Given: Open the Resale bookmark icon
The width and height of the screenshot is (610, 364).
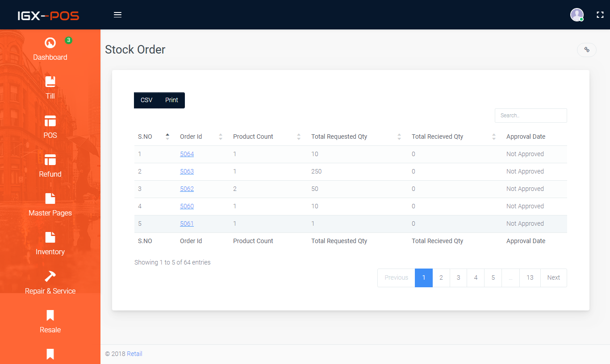Looking at the screenshot, I should pos(50,315).
